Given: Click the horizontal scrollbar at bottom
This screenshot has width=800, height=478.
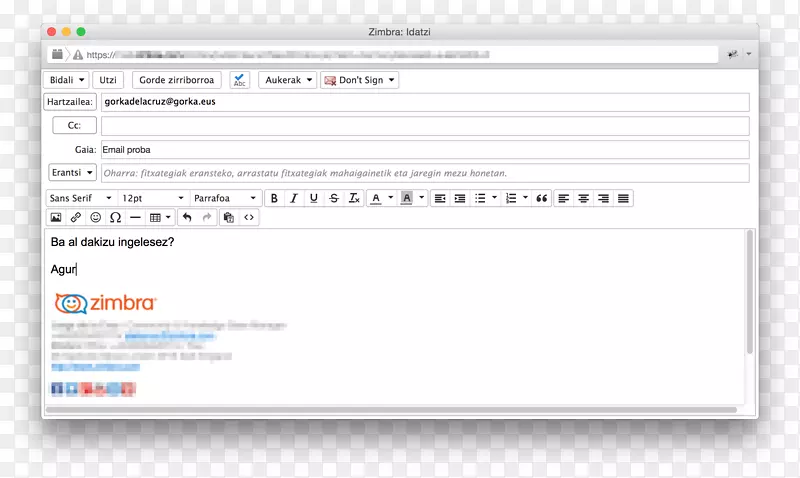Looking at the screenshot, I should pos(391,410).
